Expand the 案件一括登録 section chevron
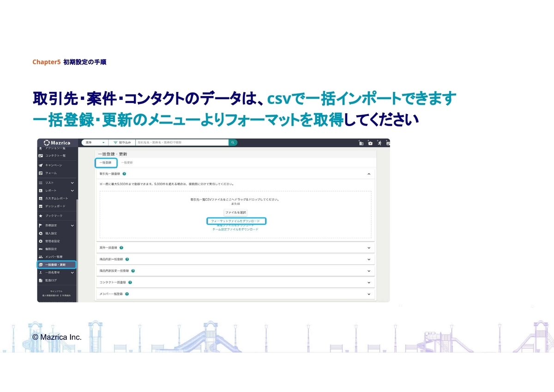 pyautogui.click(x=368, y=248)
